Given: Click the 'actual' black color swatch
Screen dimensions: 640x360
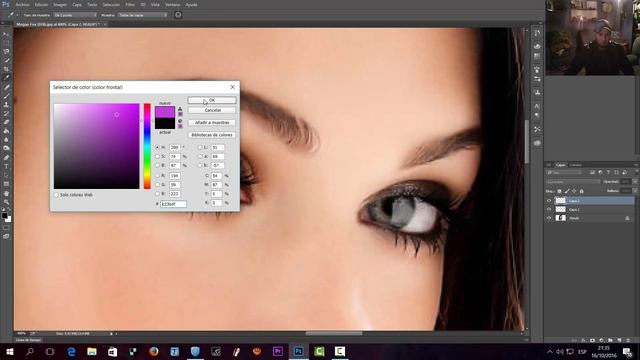Looking at the screenshot, I should tap(165, 124).
